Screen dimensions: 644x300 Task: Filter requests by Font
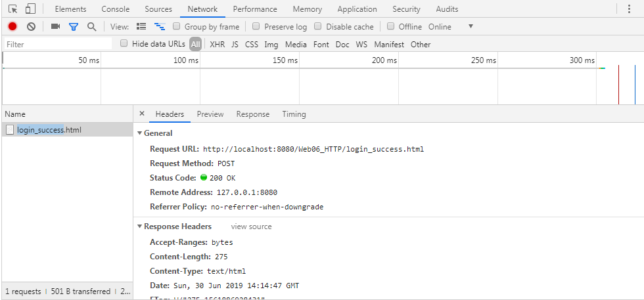[x=321, y=45]
